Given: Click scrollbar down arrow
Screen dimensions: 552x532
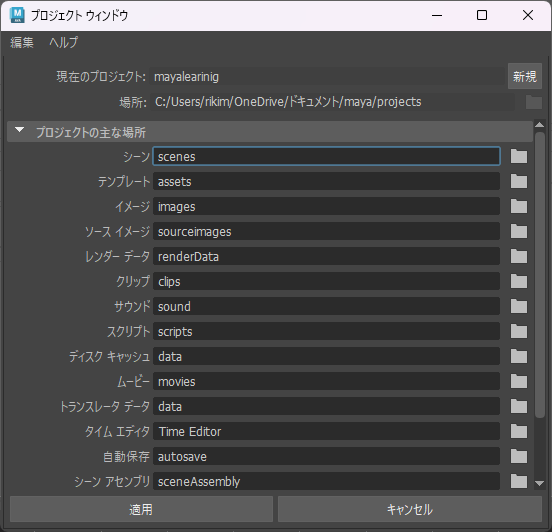Looking at the screenshot, I should click(539, 484).
